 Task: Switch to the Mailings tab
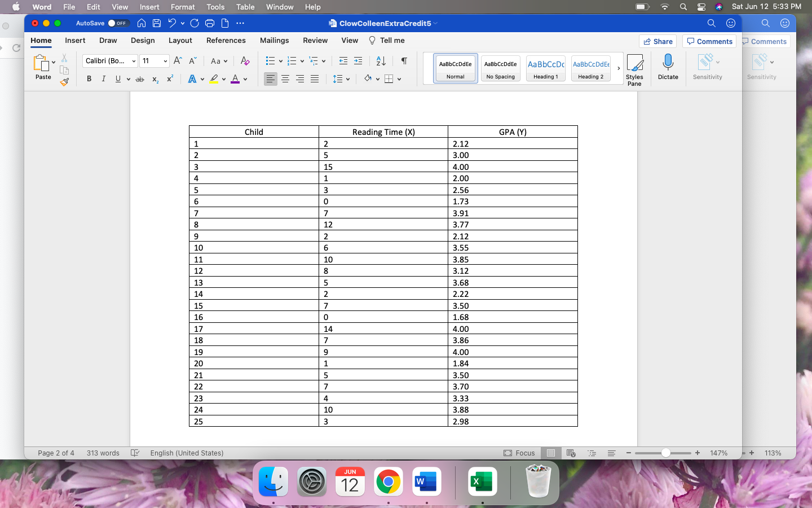tap(275, 41)
